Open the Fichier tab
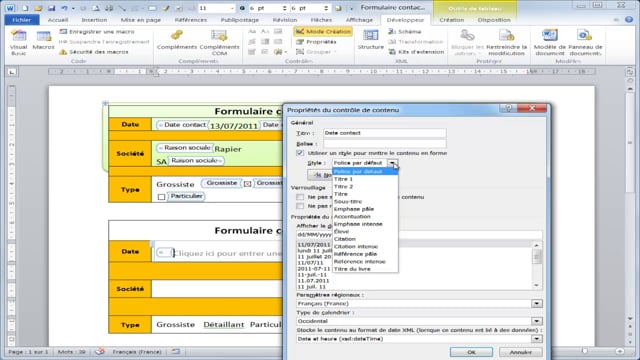 click(x=22, y=20)
